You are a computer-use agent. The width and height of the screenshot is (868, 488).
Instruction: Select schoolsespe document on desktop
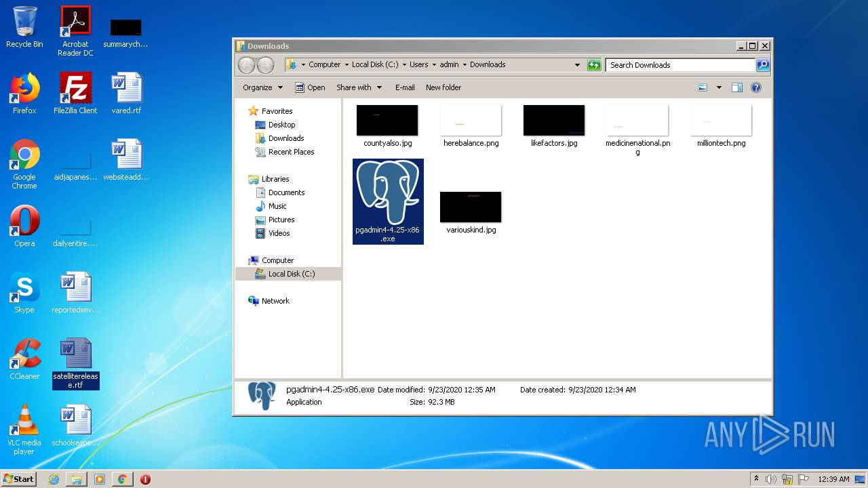click(x=75, y=426)
